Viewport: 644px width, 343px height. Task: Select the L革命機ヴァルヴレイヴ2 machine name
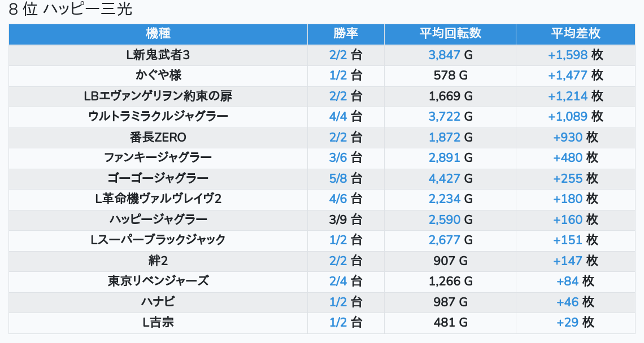pos(158,199)
